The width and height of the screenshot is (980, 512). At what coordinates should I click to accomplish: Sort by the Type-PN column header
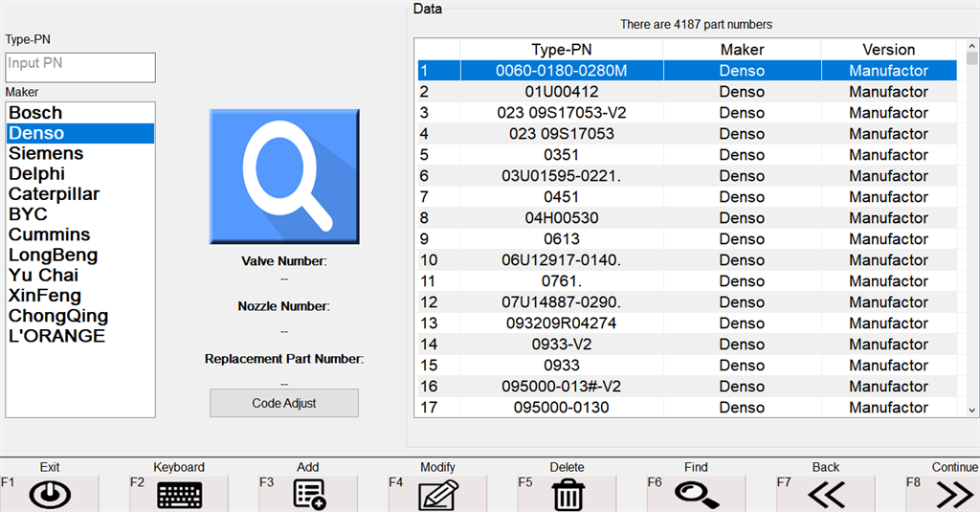point(561,49)
